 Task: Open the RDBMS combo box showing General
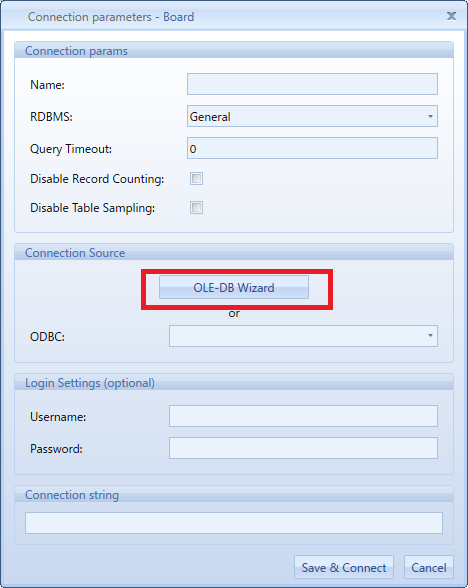click(x=312, y=116)
